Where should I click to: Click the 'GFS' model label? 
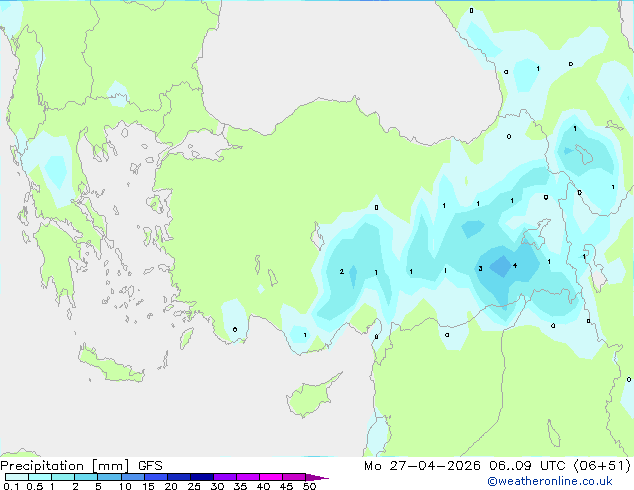click(150, 466)
